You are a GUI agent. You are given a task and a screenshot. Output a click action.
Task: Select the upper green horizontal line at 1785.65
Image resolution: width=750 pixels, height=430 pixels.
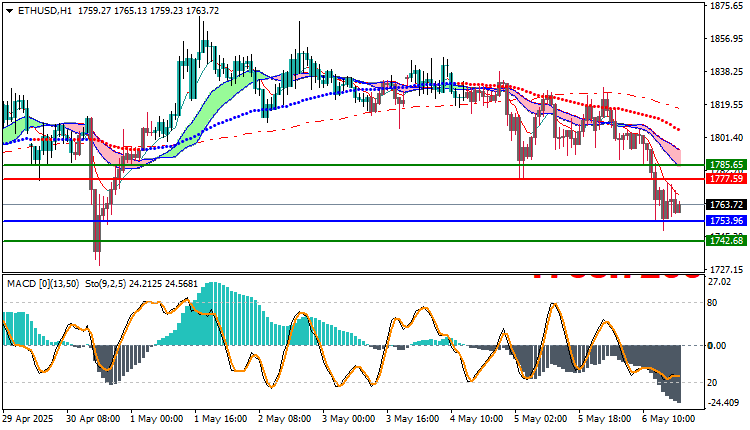coord(354,165)
